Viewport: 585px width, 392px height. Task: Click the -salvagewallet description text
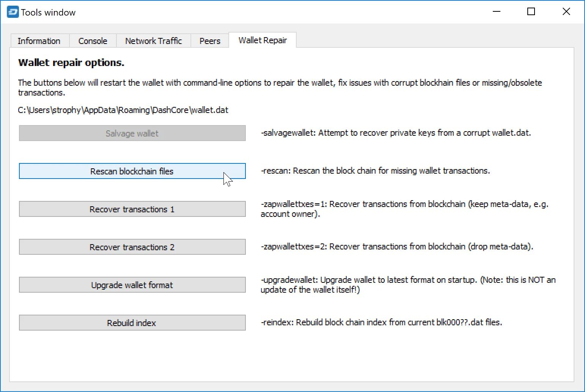pyautogui.click(x=396, y=133)
